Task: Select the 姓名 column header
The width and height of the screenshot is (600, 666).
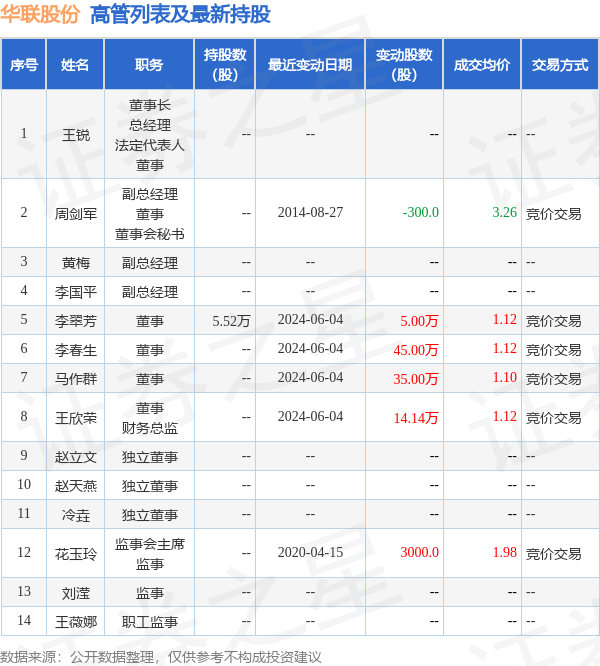Action: tap(75, 65)
